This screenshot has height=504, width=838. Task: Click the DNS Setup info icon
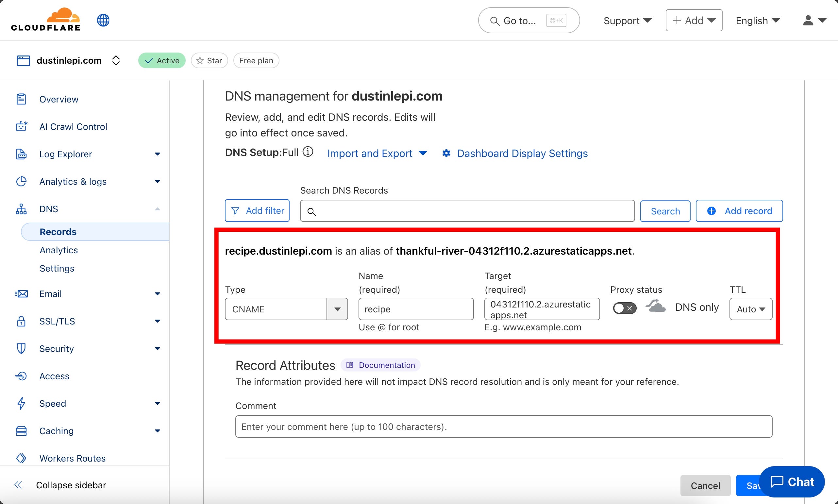coord(308,152)
